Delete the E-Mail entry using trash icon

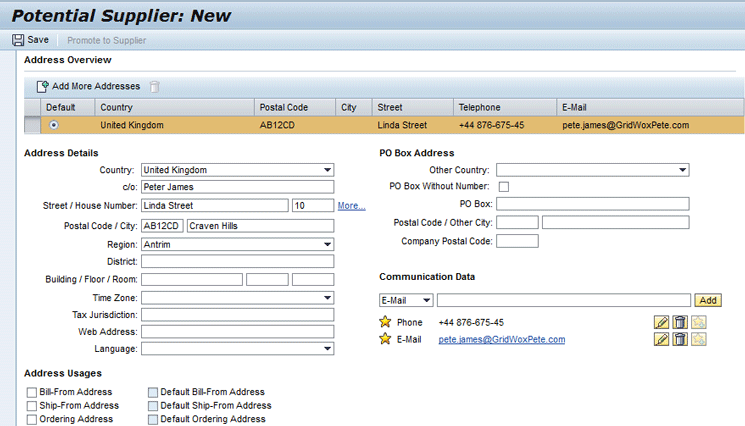[x=680, y=339]
